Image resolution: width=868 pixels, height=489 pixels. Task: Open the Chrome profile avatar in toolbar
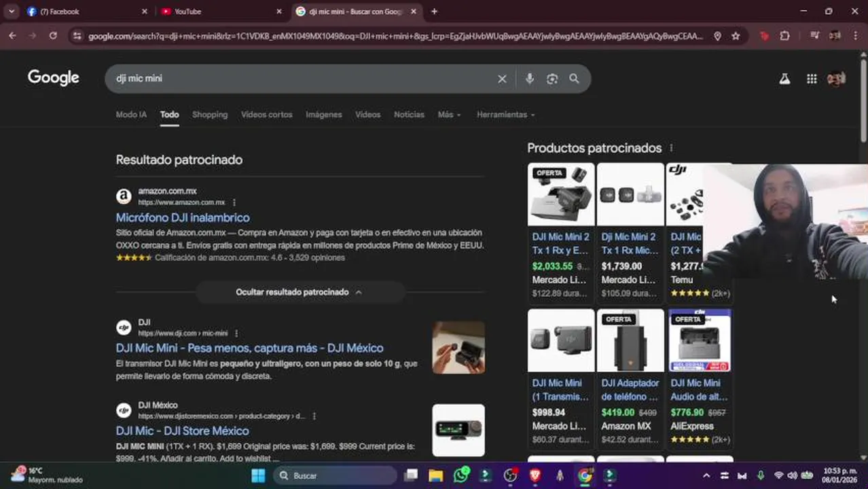[x=835, y=36]
